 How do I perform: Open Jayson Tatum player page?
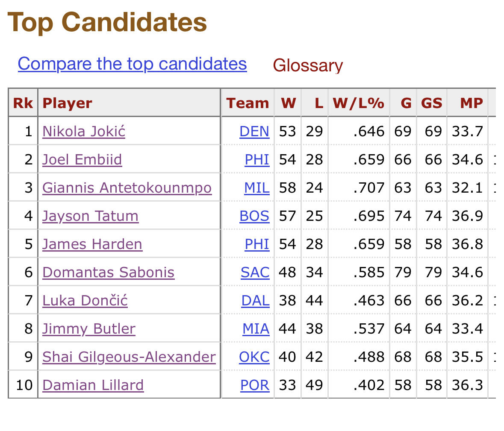point(90,216)
